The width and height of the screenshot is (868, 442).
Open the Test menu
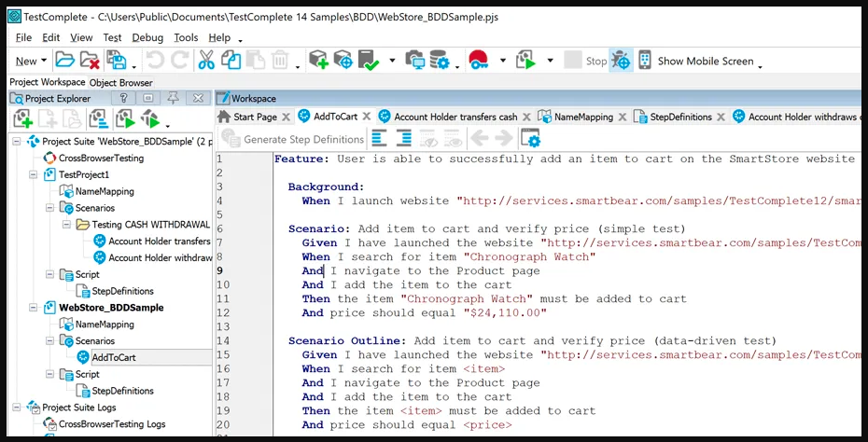(112, 37)
